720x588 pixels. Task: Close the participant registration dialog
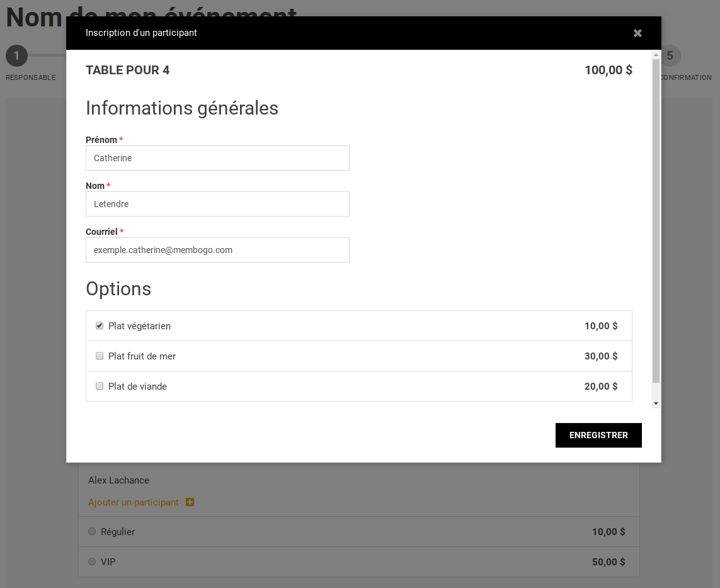coord(637,33)
